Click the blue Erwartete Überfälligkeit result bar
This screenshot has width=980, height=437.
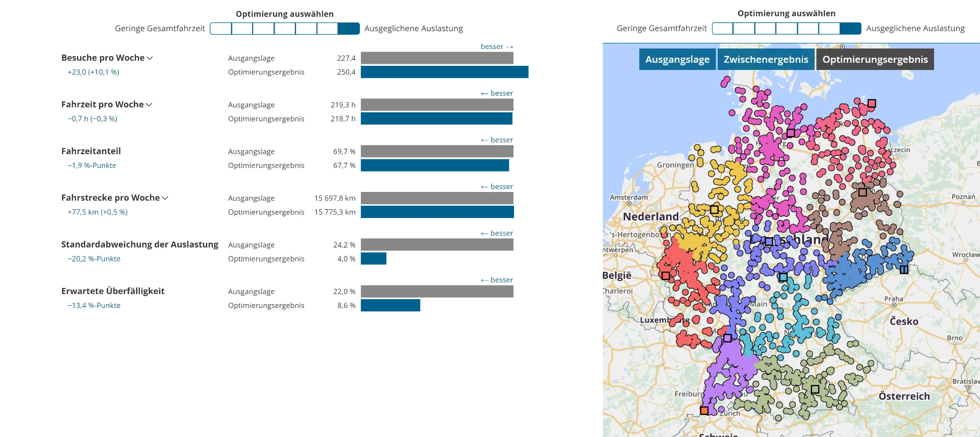tap(390, 305)
